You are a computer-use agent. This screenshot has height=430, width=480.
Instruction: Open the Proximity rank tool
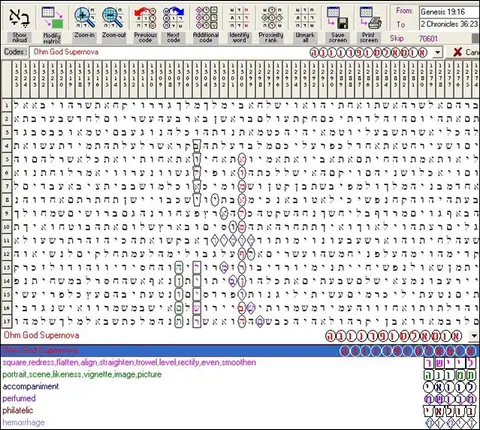pyautogui.click(x=271, y=18)
